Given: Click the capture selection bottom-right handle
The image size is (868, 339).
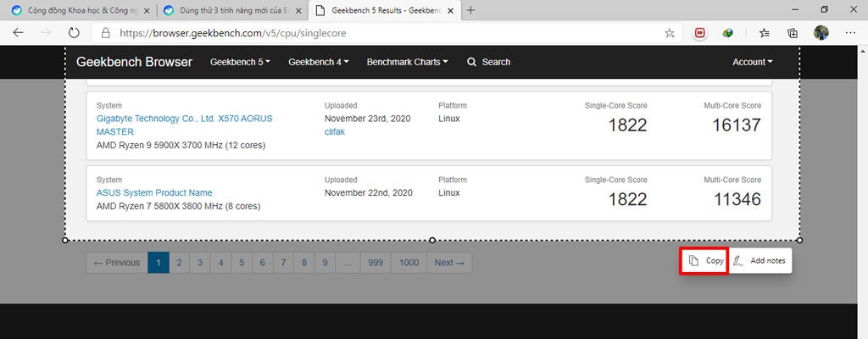Looking at the screenshot, I should pyautogui.click(x=800, y=240).
